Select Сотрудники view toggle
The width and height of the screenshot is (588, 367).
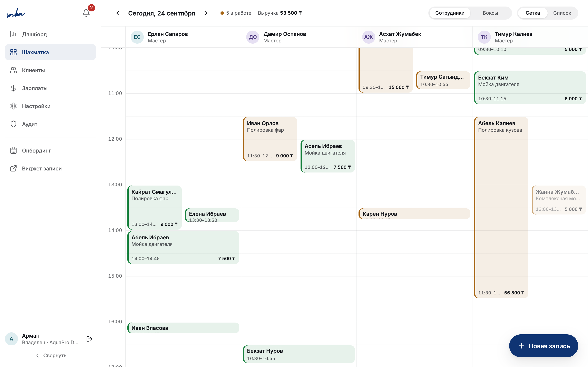(450, 13)
